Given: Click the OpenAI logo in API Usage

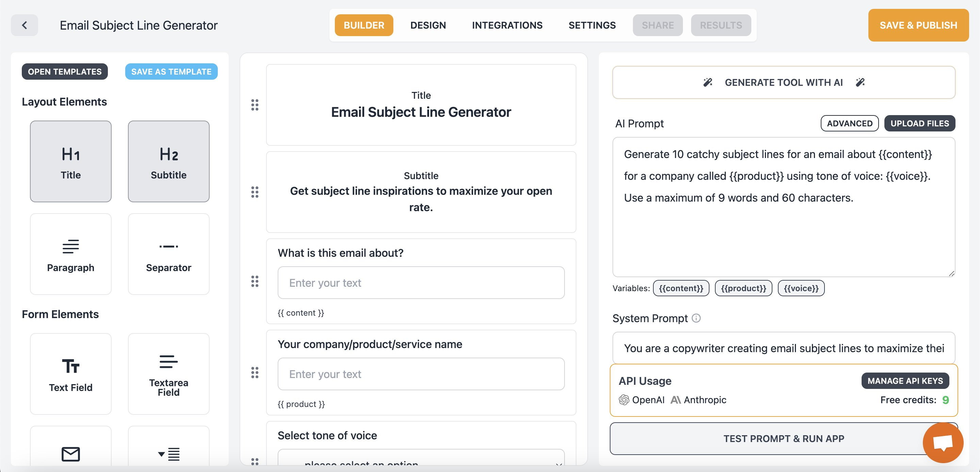Looking at the screenshot, I should click(624, 400).
